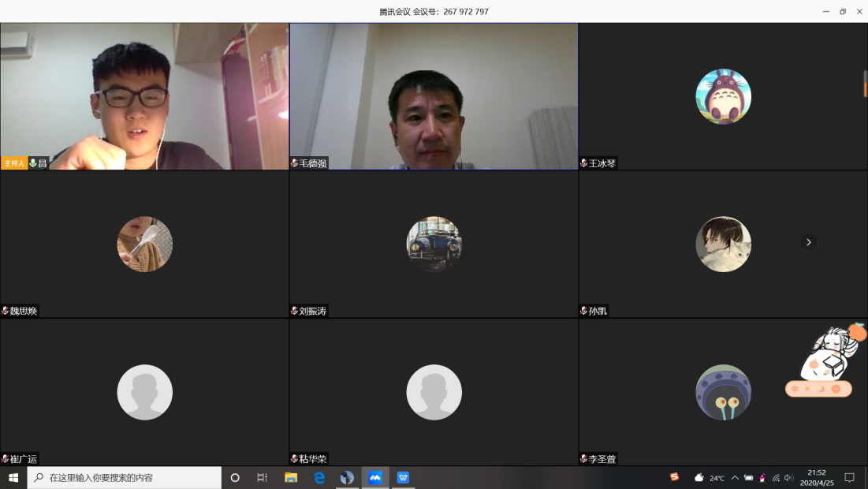Click the moon icon on the input widget
The height and width of the screenshot is (489, 868).
[x=821, y=389]
